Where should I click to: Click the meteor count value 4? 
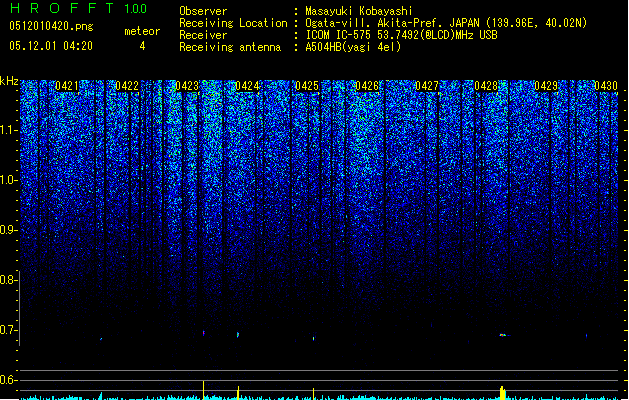click(142, 46)
